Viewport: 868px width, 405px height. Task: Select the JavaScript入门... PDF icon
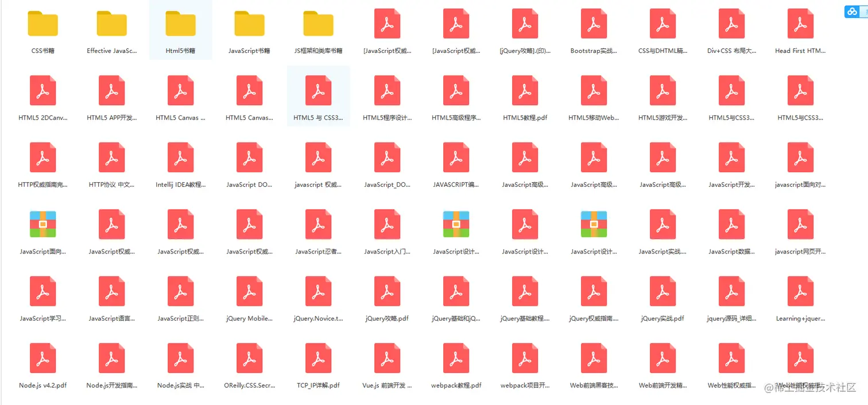[x=387, y=225]
